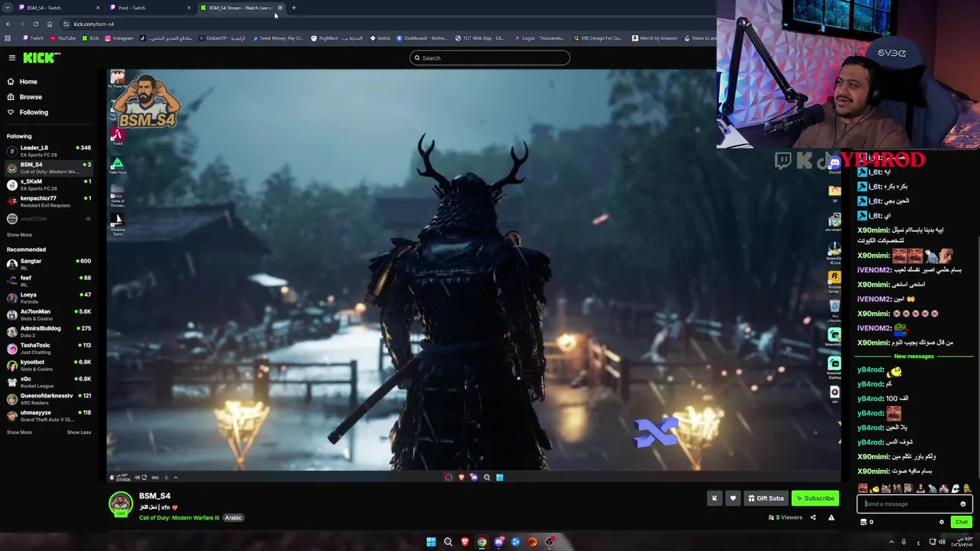Click the green Subscribe button
980x551 pixels.
pyautogui.click(x=815, y=498)
